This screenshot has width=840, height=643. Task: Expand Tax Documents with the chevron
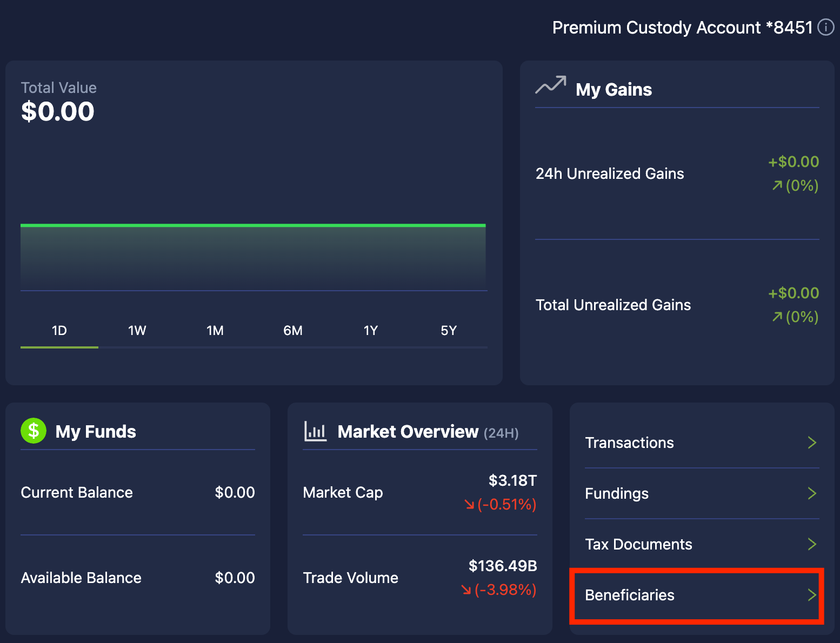point(811,544)
